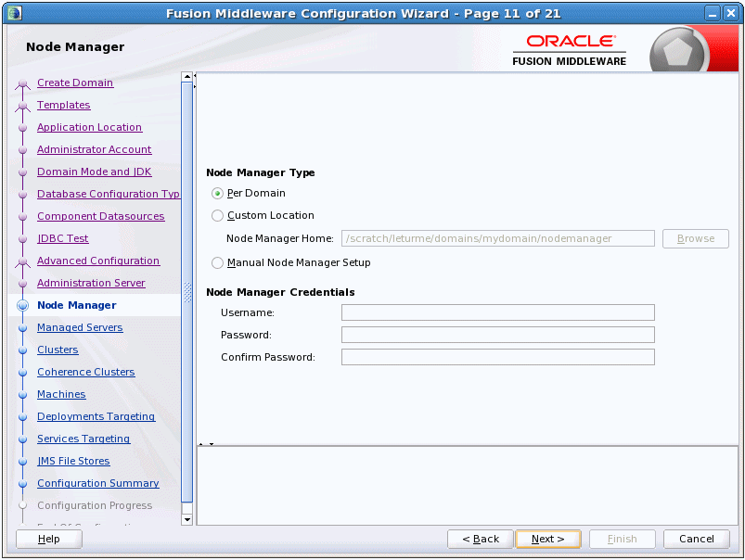Click the Create Domain step marker icon
Viewport: 745px width, 560px height.
(22, 84)
